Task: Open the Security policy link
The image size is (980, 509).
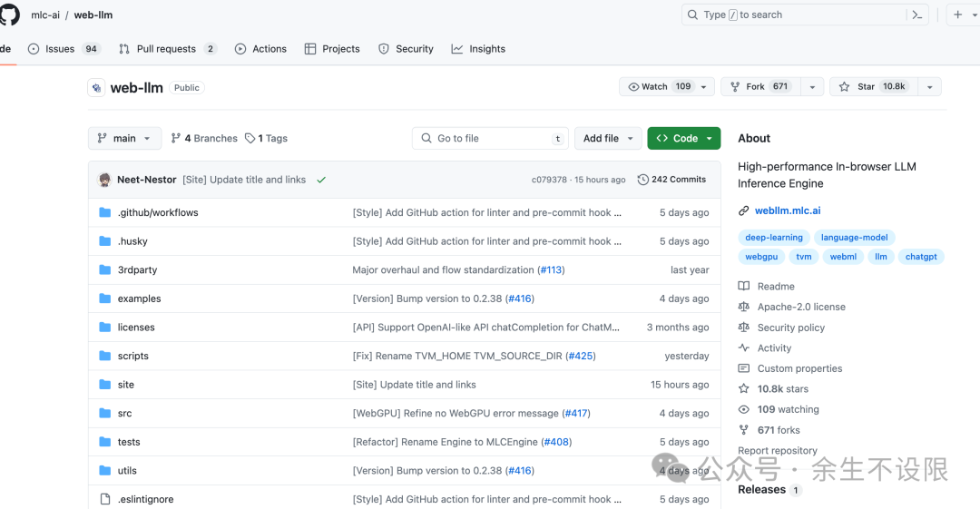Action: click(x=790, y=328)
